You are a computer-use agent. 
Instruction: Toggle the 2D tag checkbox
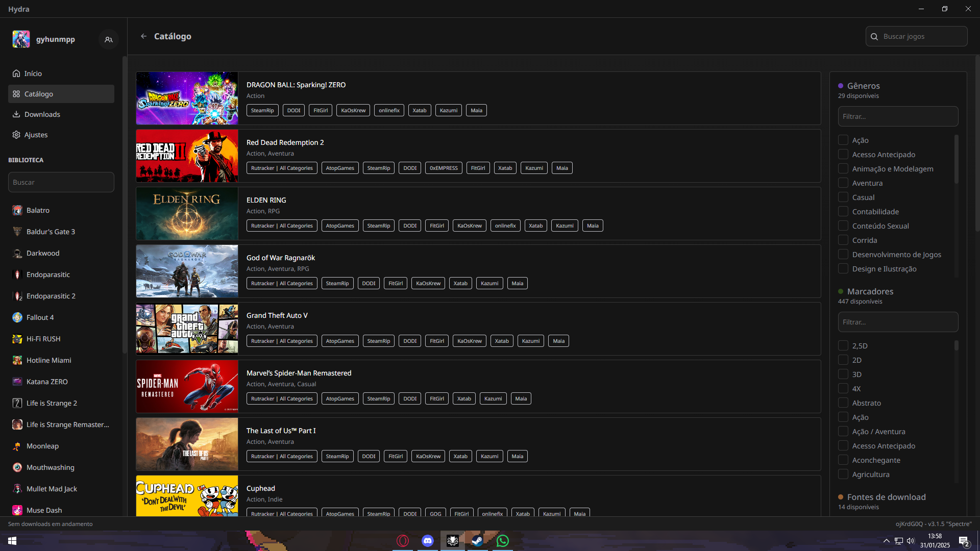(843, 360)
